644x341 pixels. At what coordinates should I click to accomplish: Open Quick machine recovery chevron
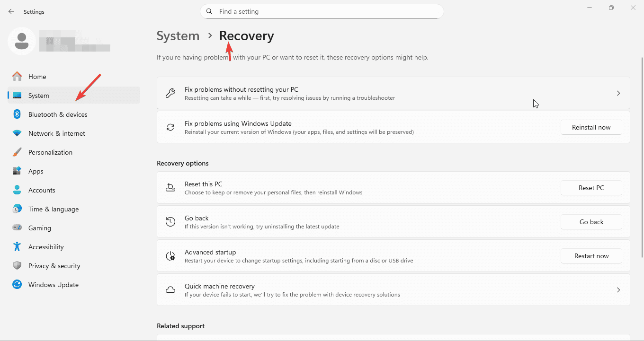(x=618, y=290)
